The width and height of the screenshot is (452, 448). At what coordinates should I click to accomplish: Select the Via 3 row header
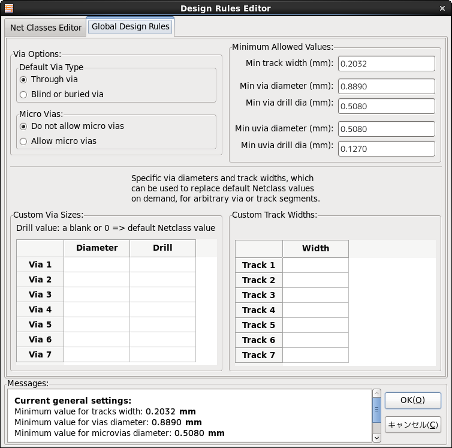click(40, 295)
